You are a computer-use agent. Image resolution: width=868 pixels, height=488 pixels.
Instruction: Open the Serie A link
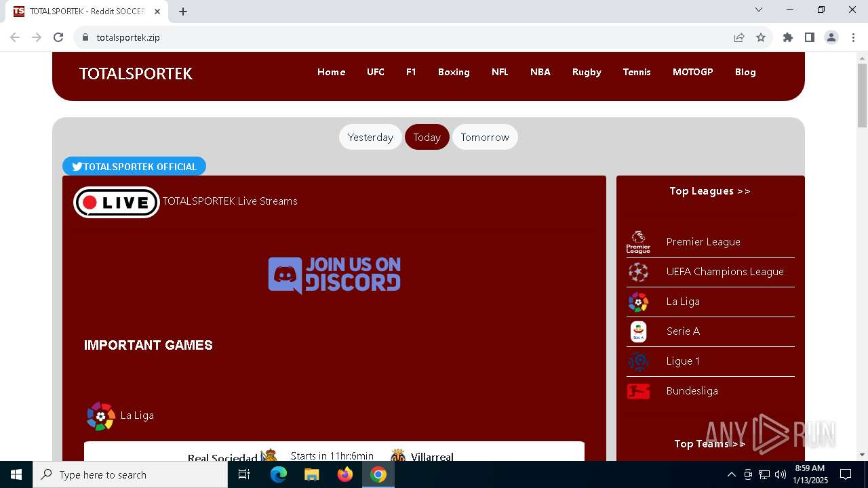[683, 331]
